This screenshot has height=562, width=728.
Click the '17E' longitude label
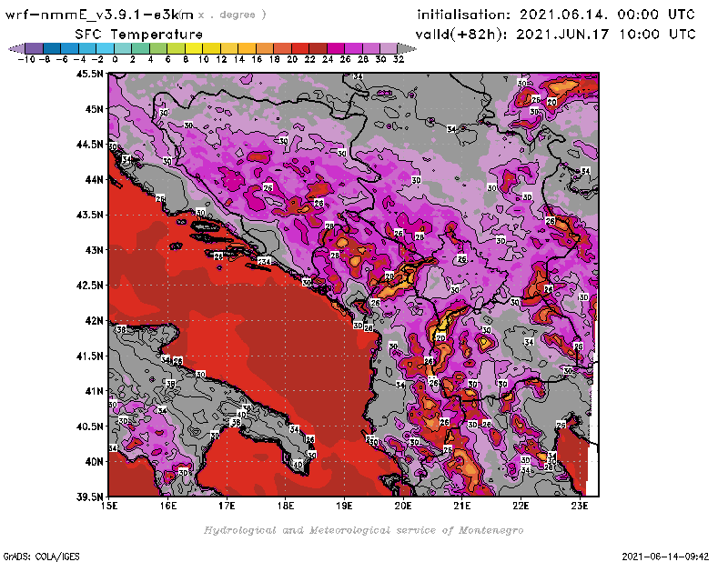pos(227,506)
